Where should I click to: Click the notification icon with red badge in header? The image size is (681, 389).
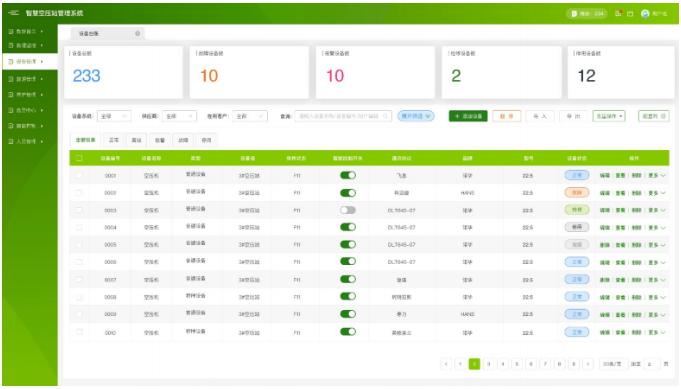(x=618, y=13)
